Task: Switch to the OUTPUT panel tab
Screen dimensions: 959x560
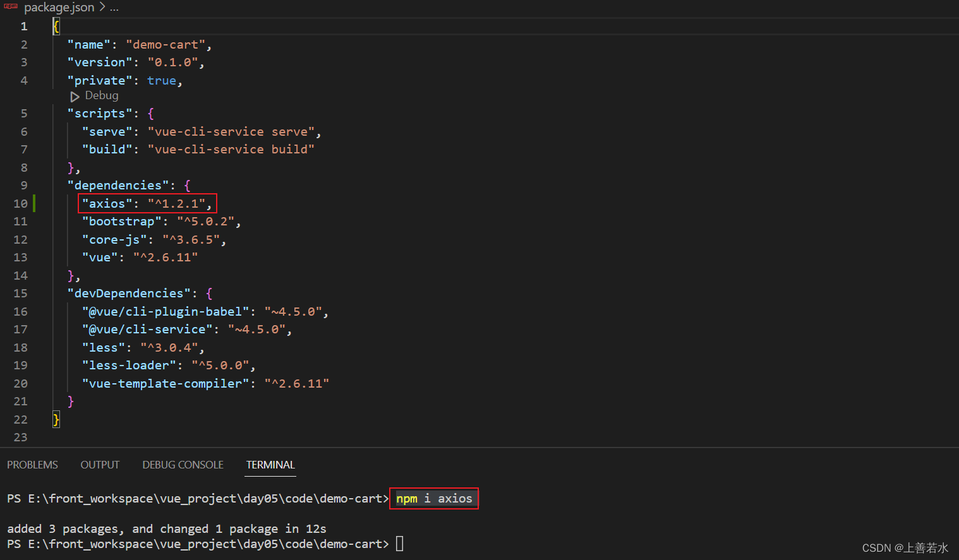Action: pos(100,465)
